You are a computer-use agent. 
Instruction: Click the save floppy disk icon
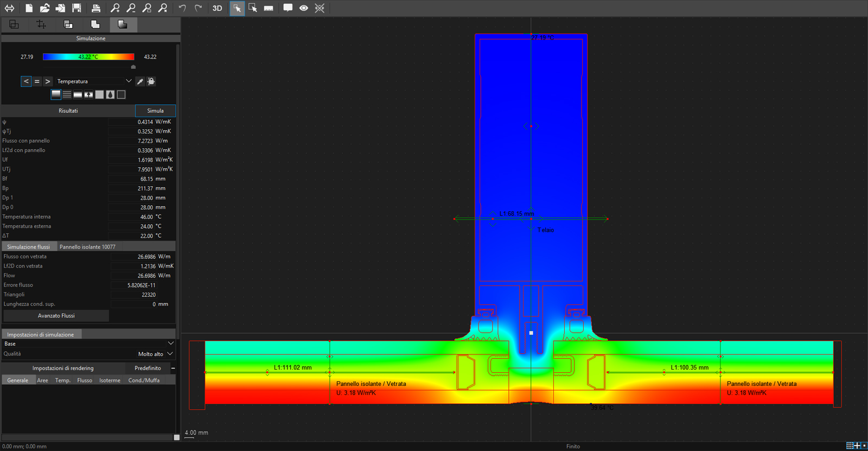pyautogui.click(x=76, y=8)
